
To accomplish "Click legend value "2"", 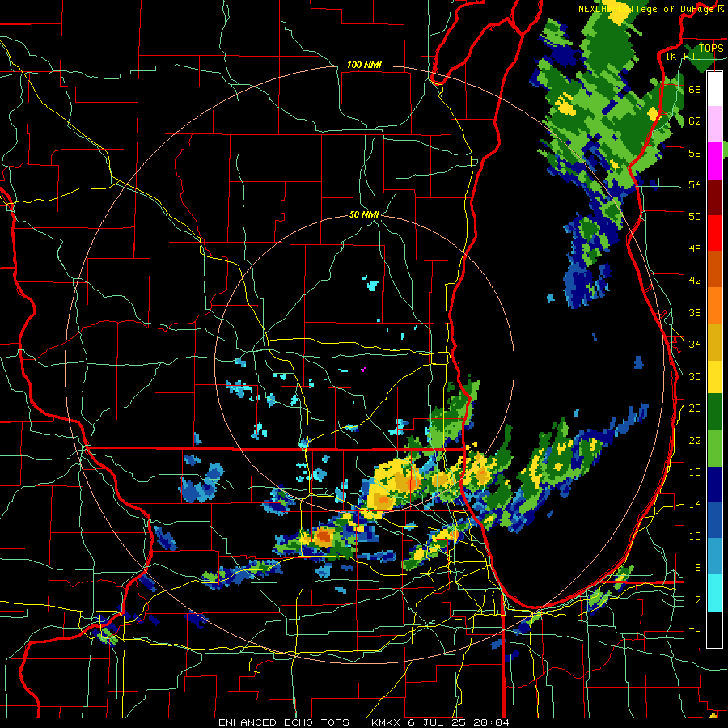I will 697,600.
